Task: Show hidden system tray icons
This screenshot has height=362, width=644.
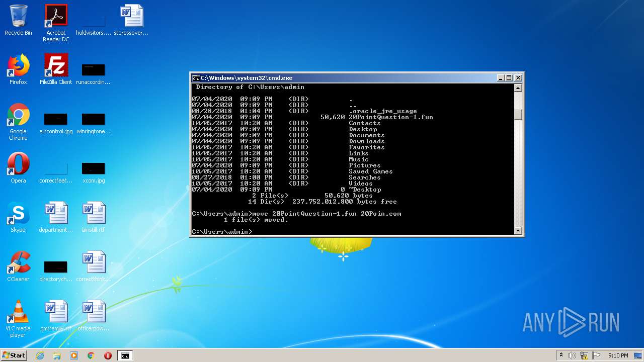Action: tap(561, 355)
